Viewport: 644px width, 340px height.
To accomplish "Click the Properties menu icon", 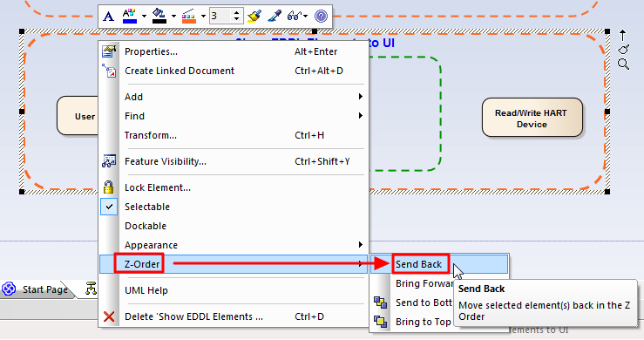I will (x=109, y=51).
